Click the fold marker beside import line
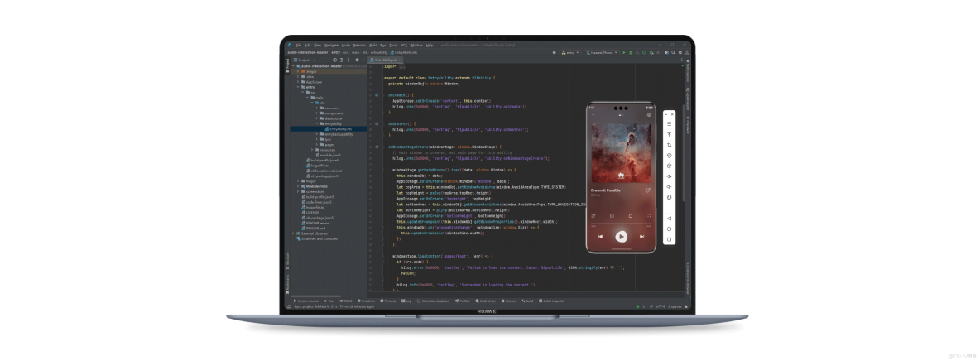The image size is (980, 361). pos(384,66)
